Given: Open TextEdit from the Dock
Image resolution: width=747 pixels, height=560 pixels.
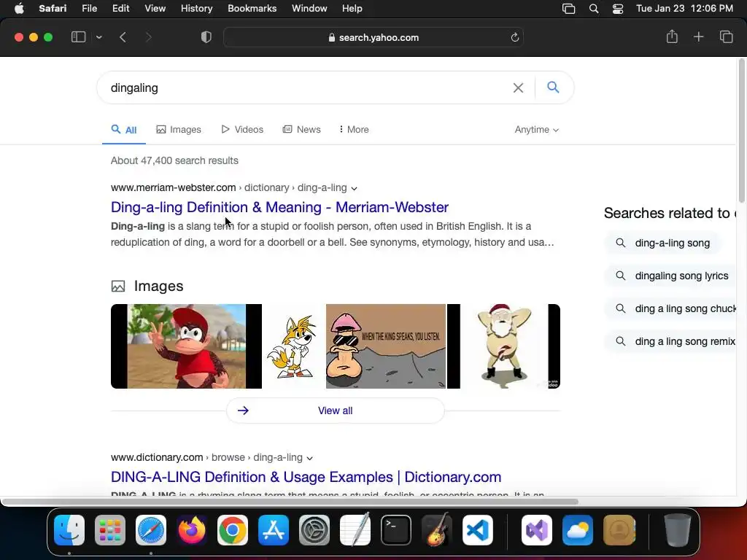Looking at the screenshot, I should pyautogui.click(x=355, y=529).
